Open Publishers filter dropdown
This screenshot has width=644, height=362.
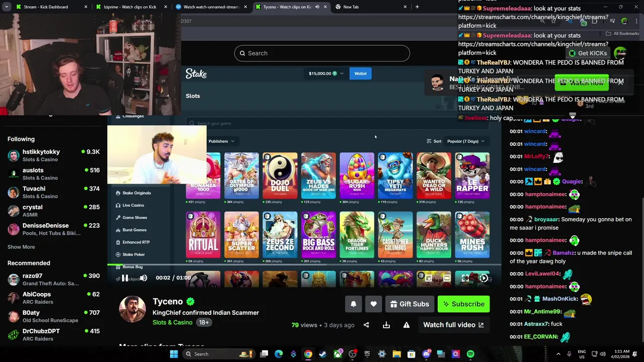[221, 141]
